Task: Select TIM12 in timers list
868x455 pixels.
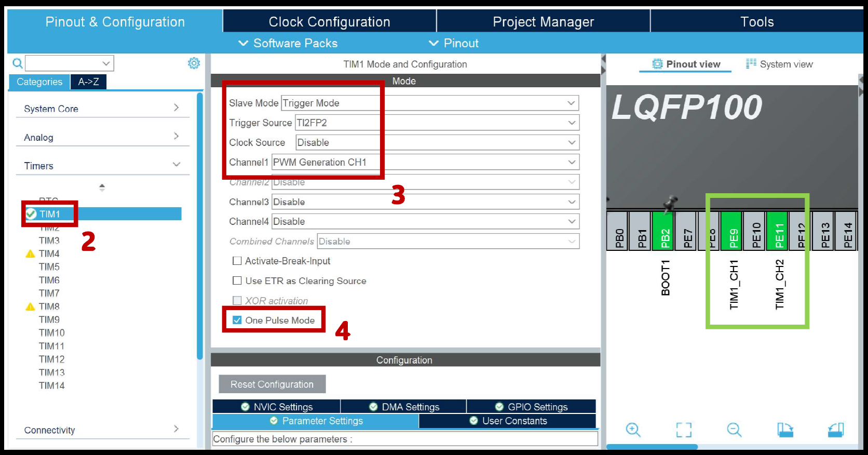Action: coord(52,359)
